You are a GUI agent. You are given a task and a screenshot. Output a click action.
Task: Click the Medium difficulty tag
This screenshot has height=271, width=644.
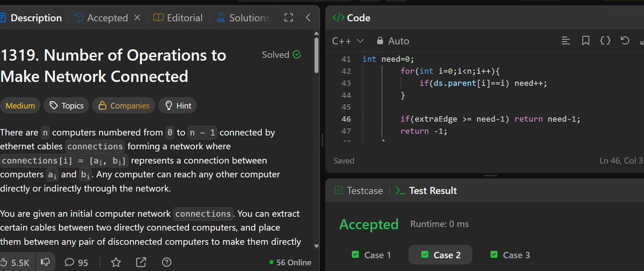point(20,106)
